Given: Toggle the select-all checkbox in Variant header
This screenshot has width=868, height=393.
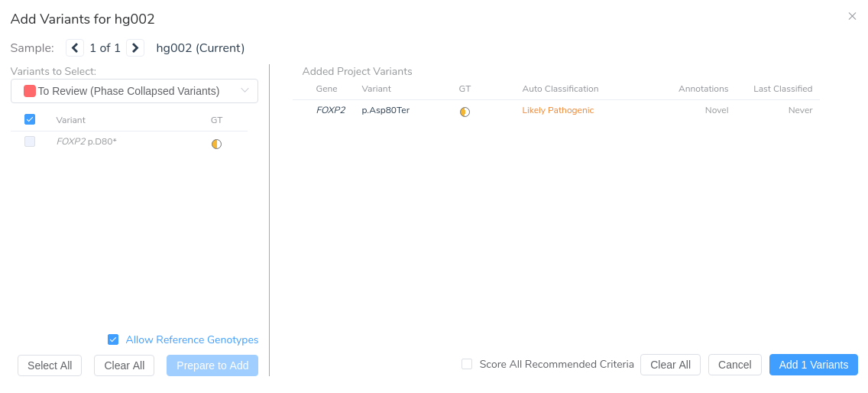Looking at the screenshot, I should coord(30,119).
